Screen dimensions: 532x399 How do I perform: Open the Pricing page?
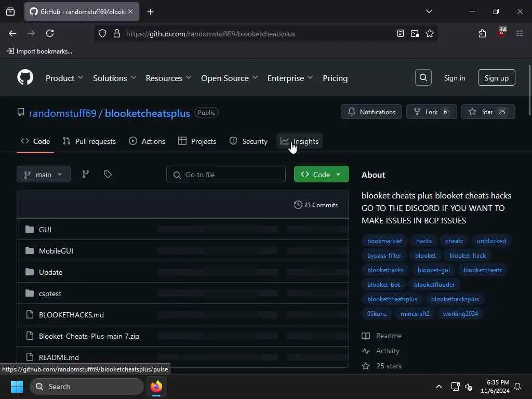pyautogui.click(x=335, y=78)
